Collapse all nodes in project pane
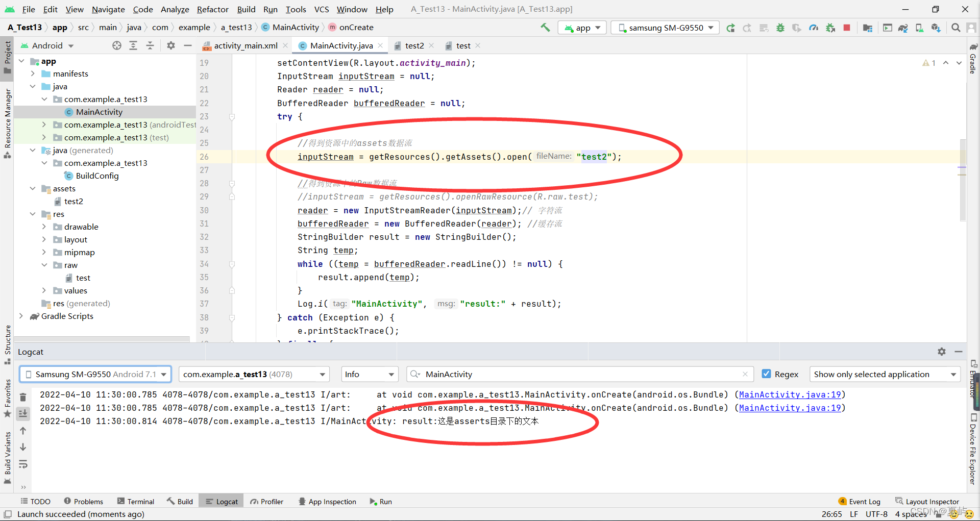Viewport: 980px width, 521px height. click(150, 45)
